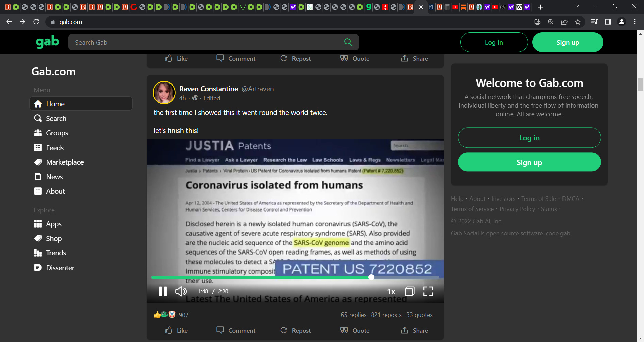
Task: Toggle the browser side panel
Action: [x=608, y=22]
